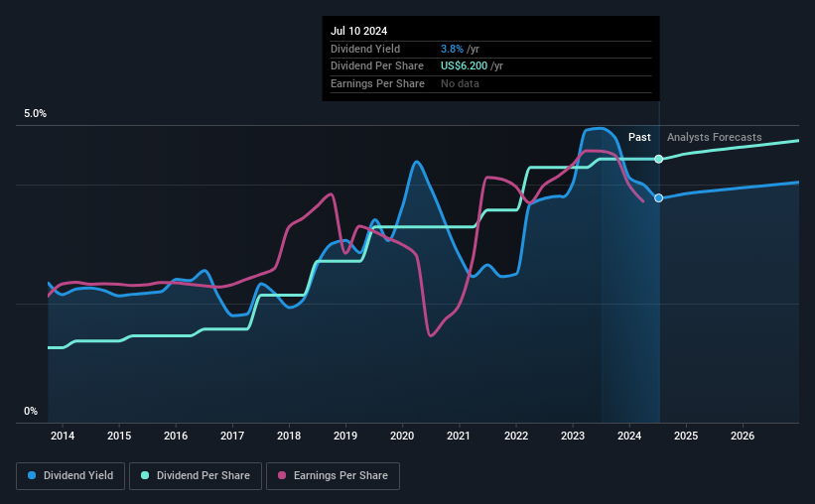Toggle the Dividend Yield legend button
815x504 pixels.
click(70, 476)
